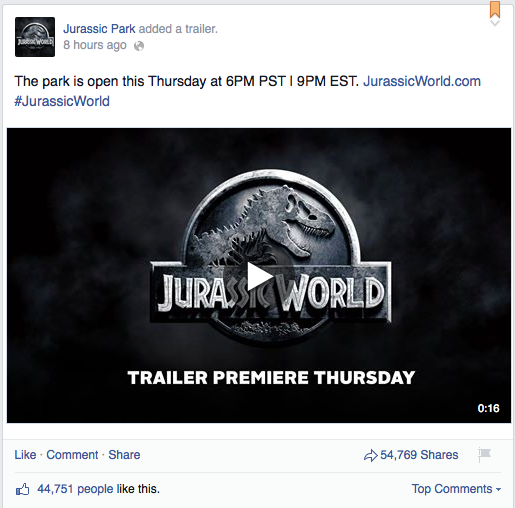
Task: Like the trailer post
Action: (25, 455)
